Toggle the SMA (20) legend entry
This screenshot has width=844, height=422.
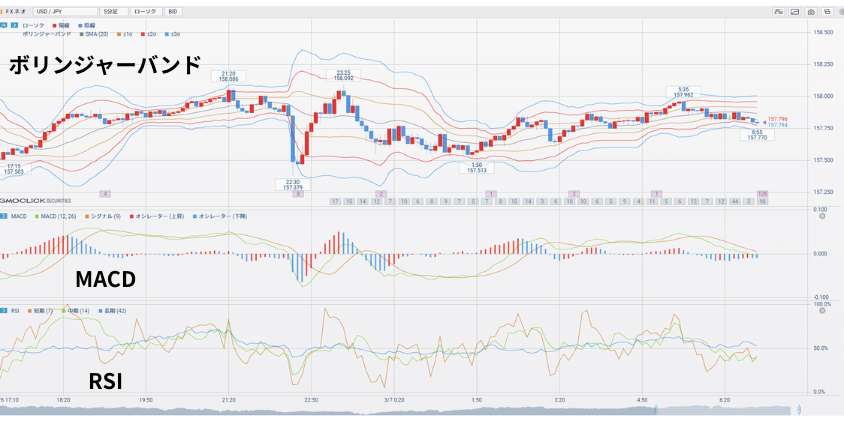tap(96, 33)
